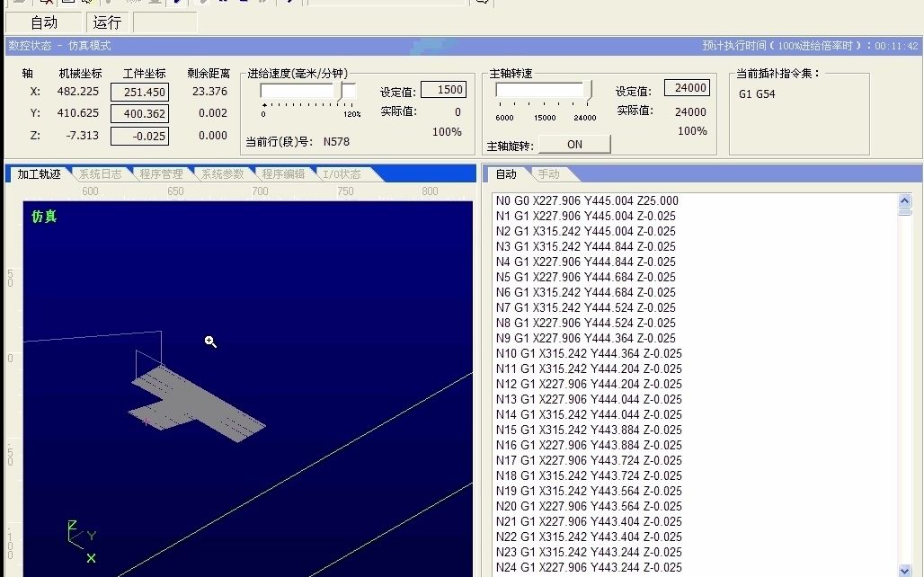Image resolution: width=924 pixels, height=577 pixels.
Task: Toggle the spindle rotation ON button
Action: point(573,144)
